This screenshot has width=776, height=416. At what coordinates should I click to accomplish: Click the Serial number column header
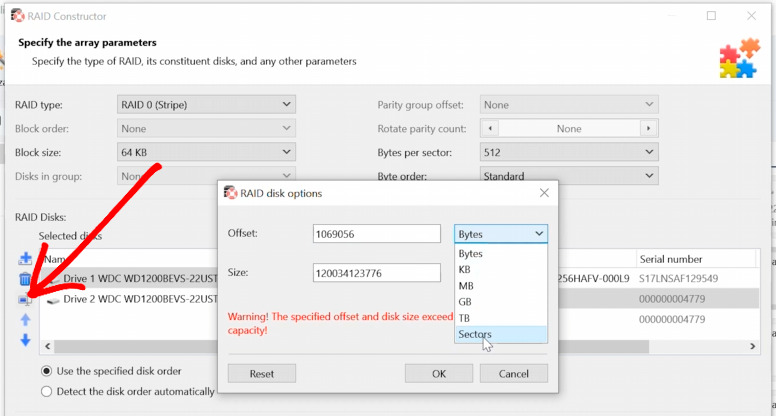click(695, 259)
